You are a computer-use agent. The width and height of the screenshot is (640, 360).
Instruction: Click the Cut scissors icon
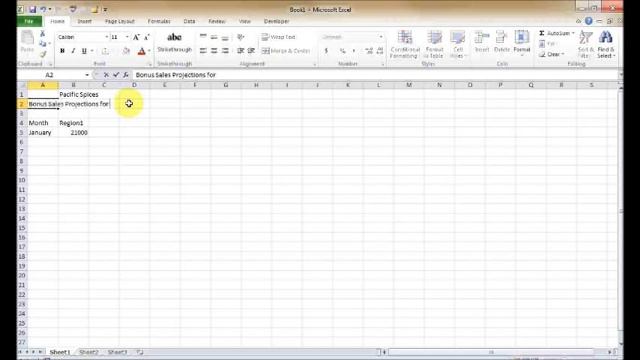point(42,33)
